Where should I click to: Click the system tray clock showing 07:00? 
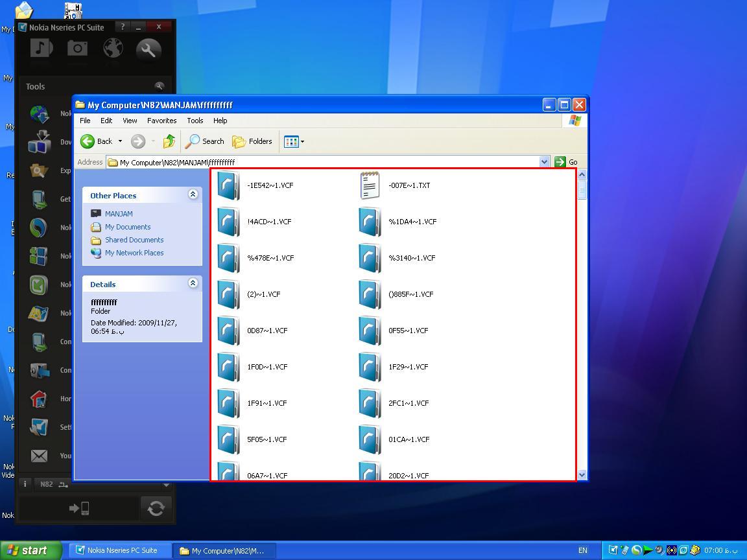721,550
